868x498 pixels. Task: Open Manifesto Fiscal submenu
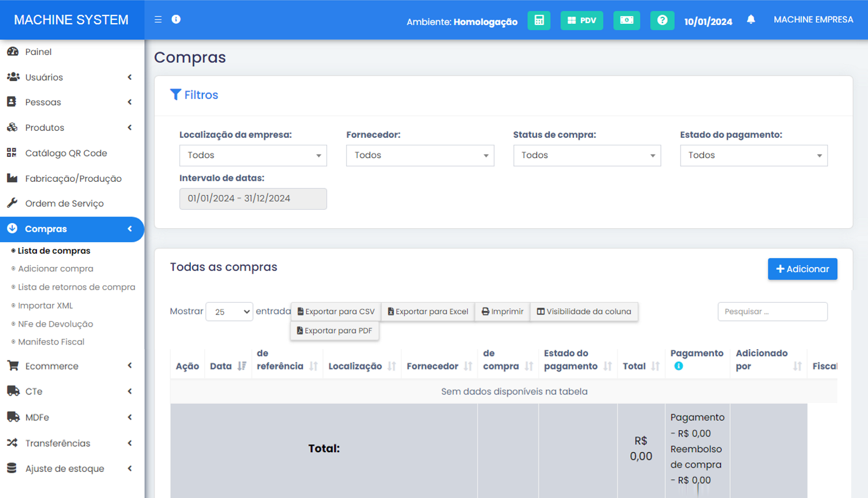tap(51, 342)
